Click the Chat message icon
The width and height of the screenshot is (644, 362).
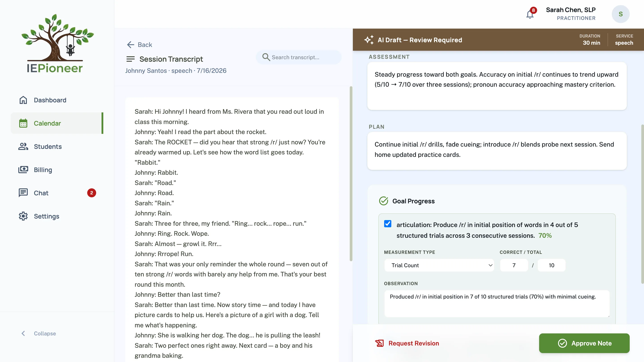[x=23, y=193]
